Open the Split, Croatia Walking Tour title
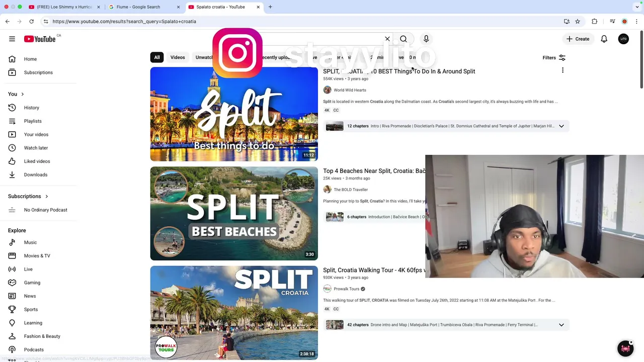The height and width of the screenshot is (362, 644). point(374,270)
